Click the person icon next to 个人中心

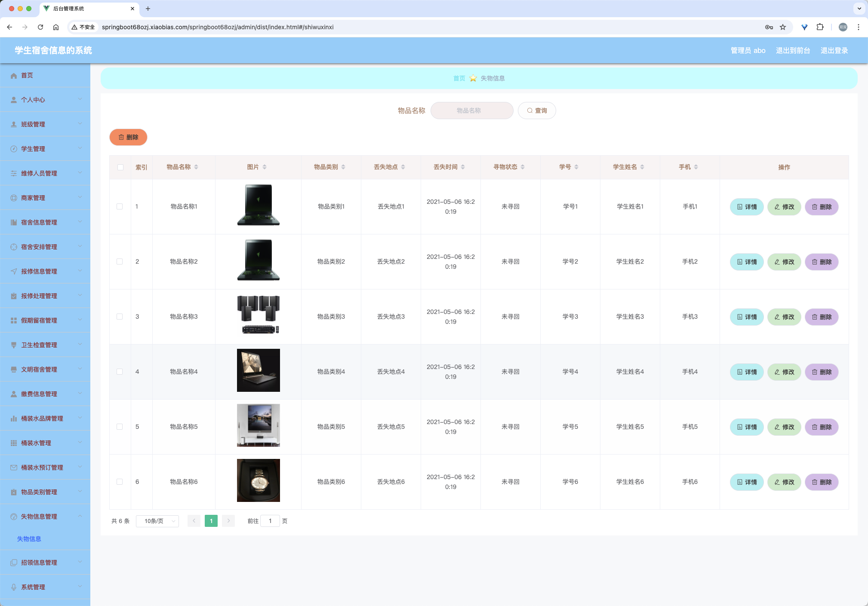pyautogui.click(x=14, y=100)
